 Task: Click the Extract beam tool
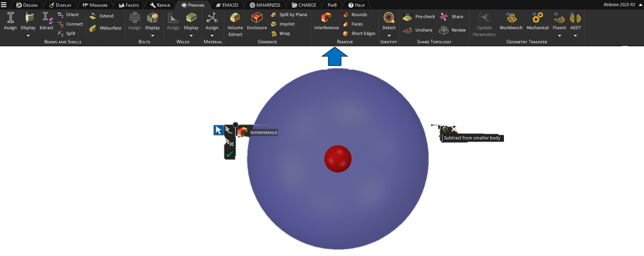[x=46, y=21]
